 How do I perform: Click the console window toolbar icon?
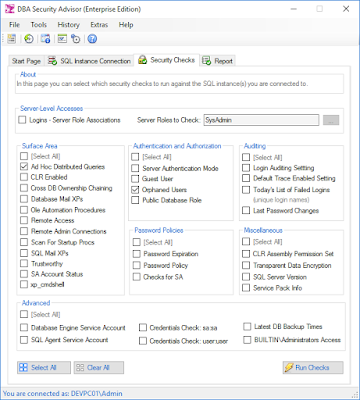tap(62, 39)
